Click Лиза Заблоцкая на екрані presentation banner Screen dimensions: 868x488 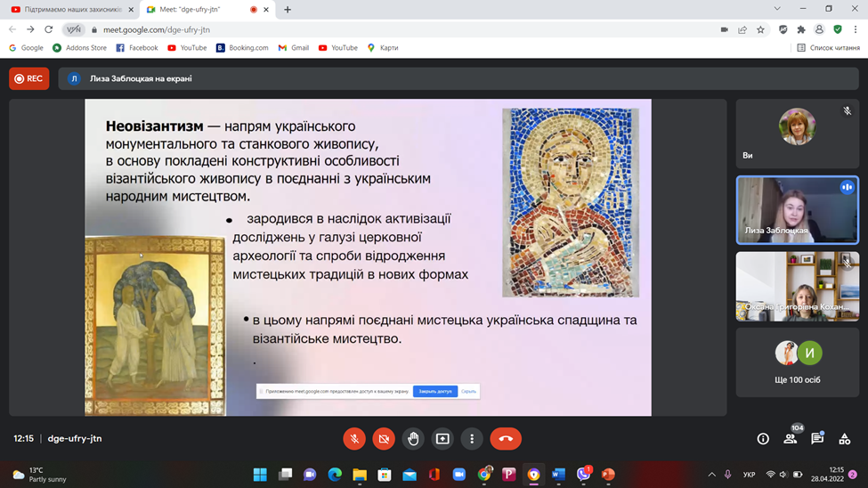[458, 78]
